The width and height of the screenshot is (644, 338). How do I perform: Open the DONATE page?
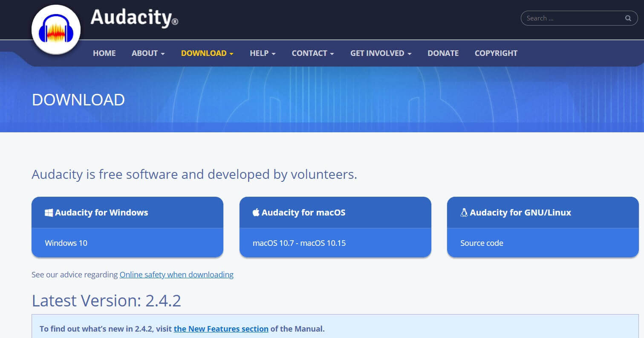pos(443,53)
